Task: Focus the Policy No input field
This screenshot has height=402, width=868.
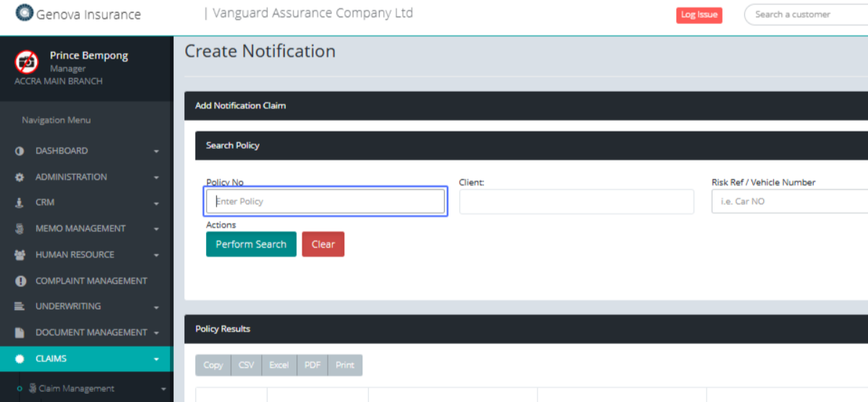Action: click(x=325, y=202)
